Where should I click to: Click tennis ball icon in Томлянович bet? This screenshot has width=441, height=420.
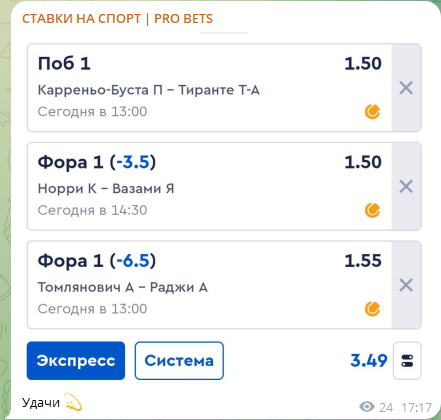pyautogui.click(x=372, y=309)
